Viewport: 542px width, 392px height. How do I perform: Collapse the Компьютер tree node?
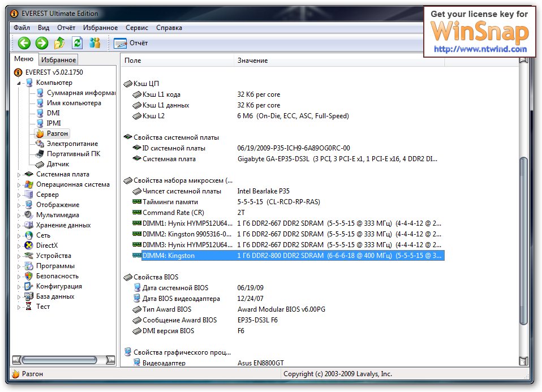(19, 83)
